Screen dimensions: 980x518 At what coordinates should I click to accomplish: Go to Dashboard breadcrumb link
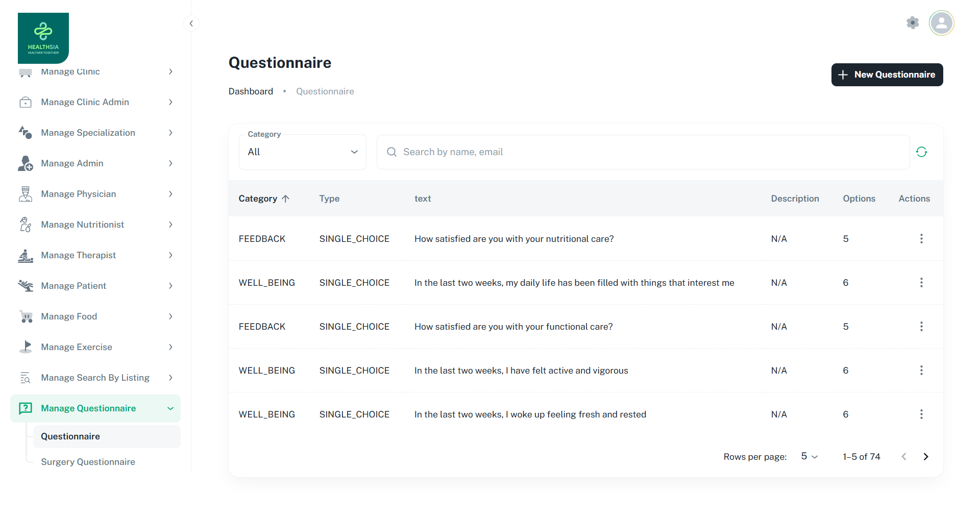251,91
